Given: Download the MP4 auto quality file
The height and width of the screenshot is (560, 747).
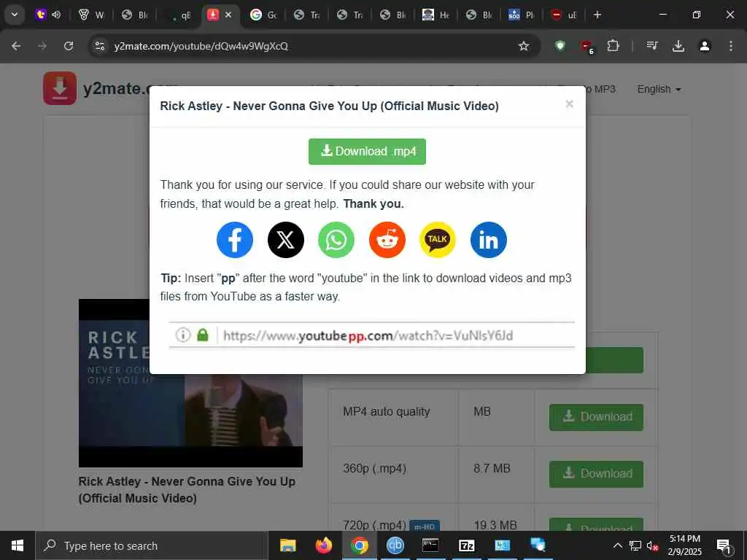Looking at the screenshot, I should point(596,417).
